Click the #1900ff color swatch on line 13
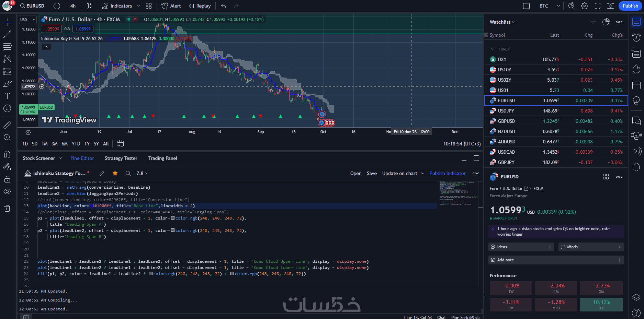 [92, 206]
